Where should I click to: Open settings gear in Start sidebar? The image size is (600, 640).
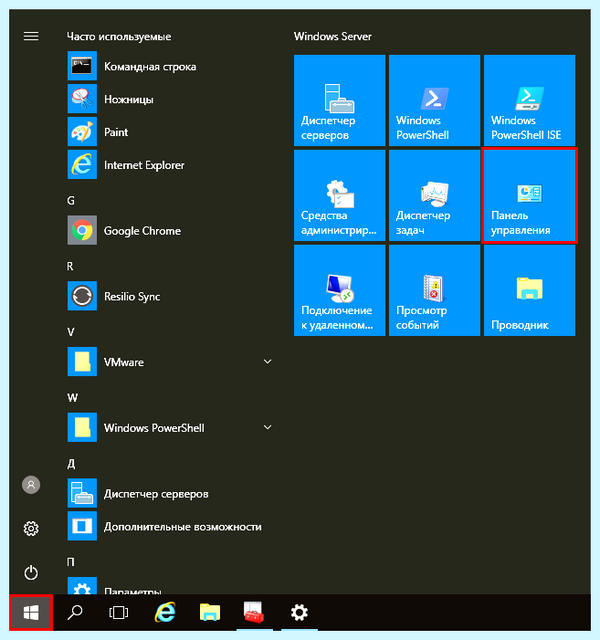click(31, 529)
